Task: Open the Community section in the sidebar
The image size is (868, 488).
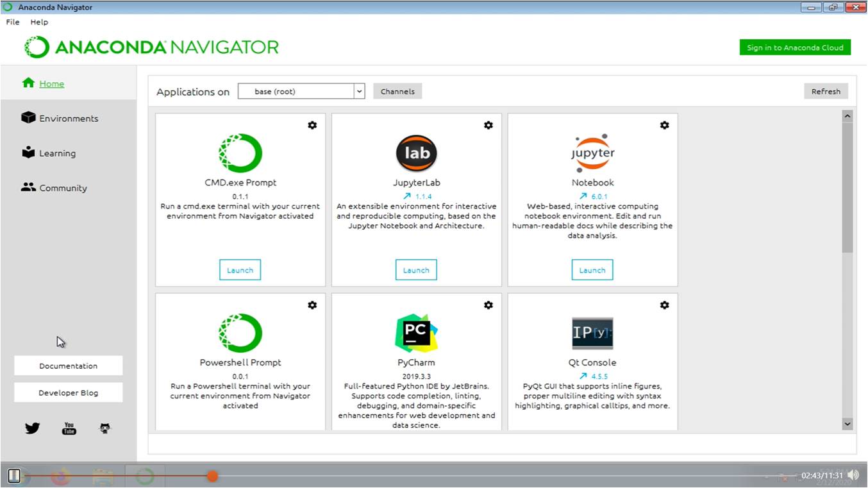Action: tap(62, 187)
